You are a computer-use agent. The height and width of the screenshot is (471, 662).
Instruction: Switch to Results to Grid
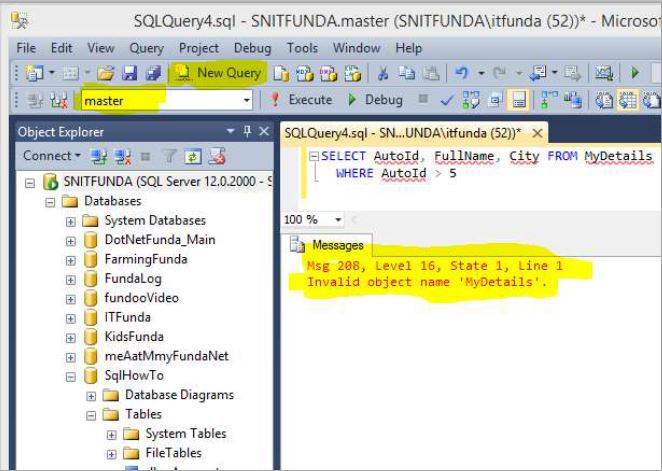click(x=627, y=100)
